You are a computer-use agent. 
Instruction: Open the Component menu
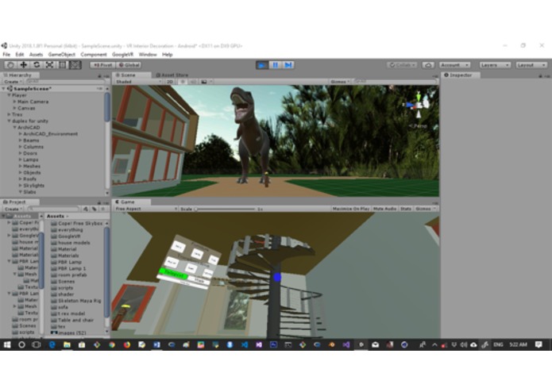pyautogui.click(x=93, y=55)
